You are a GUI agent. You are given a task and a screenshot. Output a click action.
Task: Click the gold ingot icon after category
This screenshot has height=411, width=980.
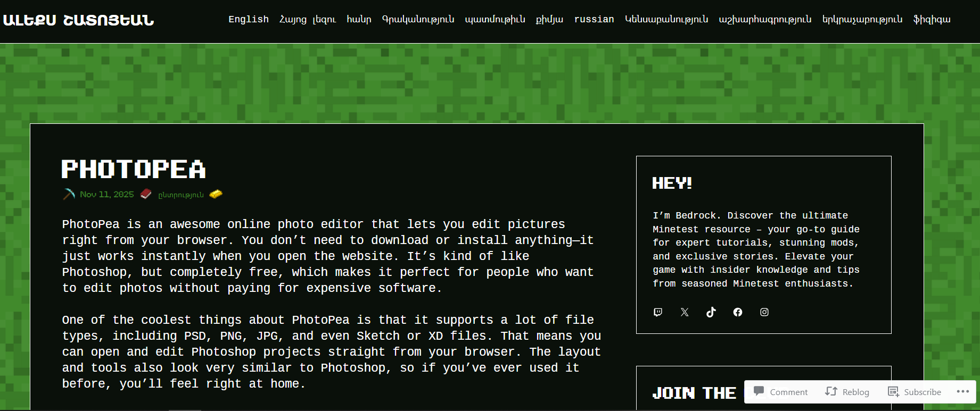(x=216, y=194)
